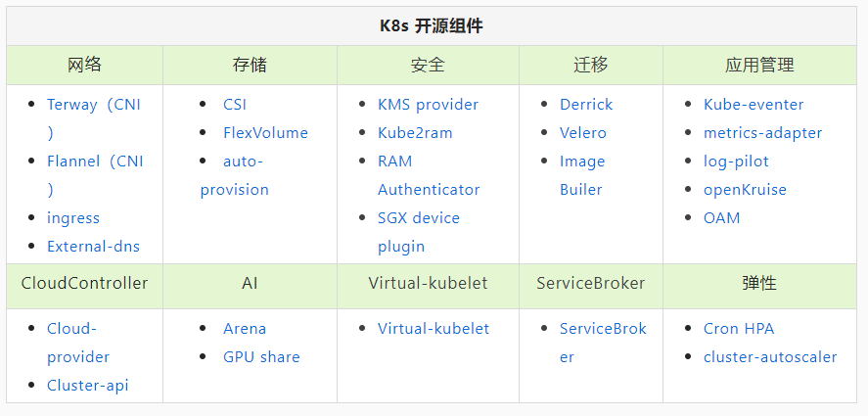Click the ingress link
The image size is (868, 416).
pyautogui.click(x=73, y=218)
